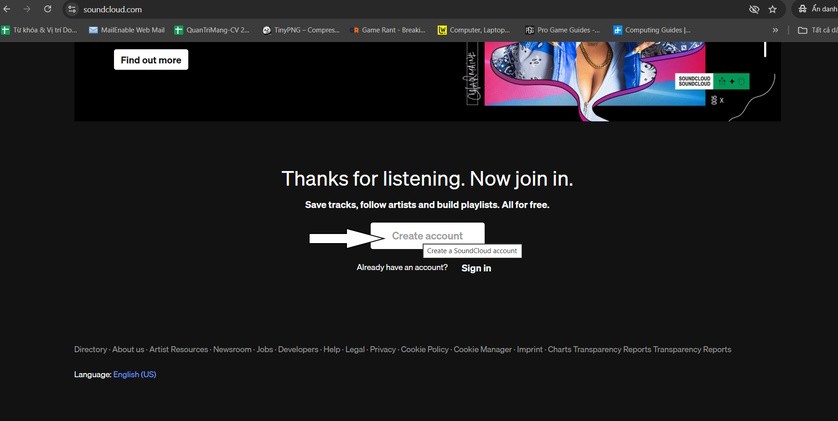Click the 'Thanks for listening' heading
The width and height of the screenshot is (838, 421).
pos(427,179)
